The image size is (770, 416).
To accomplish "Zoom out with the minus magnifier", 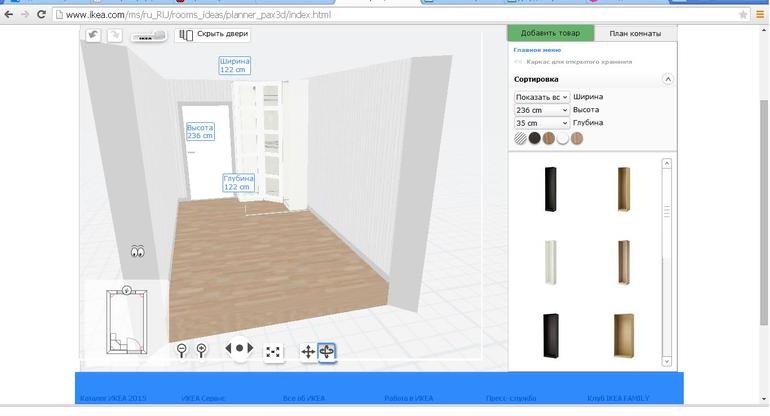I will coord(182,350).
